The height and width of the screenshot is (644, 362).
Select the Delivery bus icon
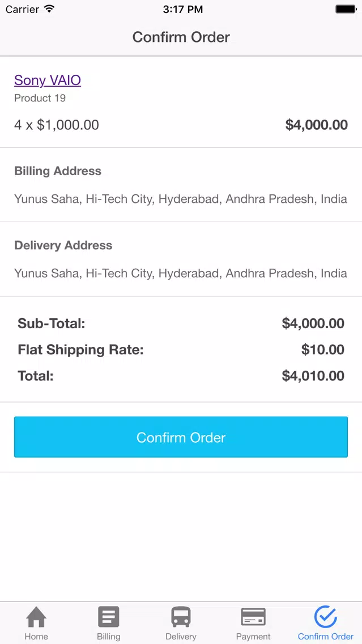(181, 616)
